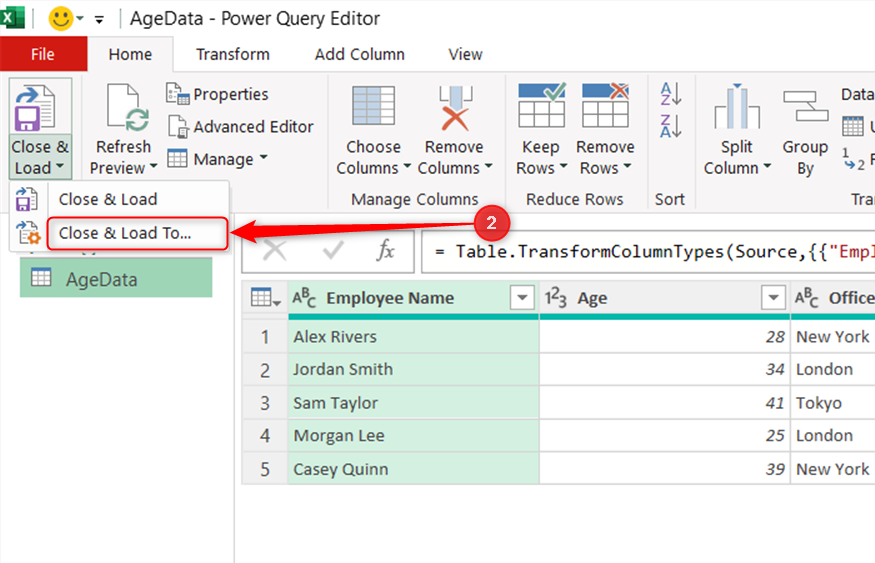This screenshot has height=563, width=875.
Task: Select row number 5
Action: 265,469
